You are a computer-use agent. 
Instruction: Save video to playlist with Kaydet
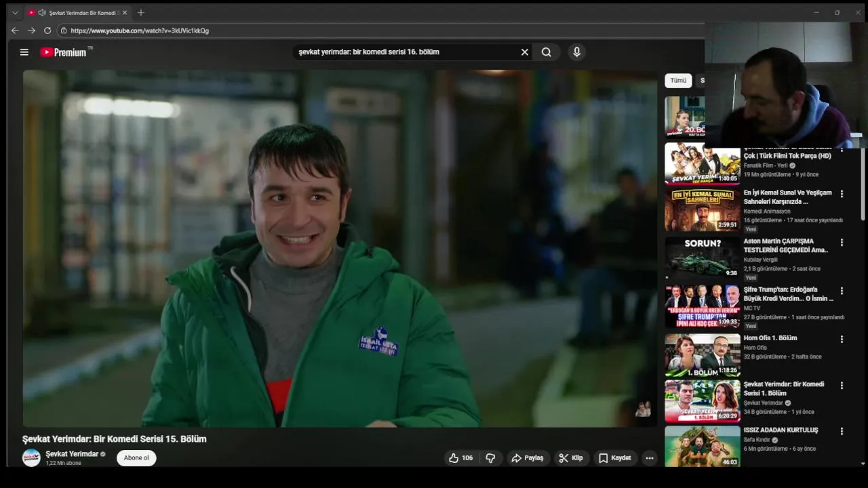pyautogui.click(x=615, y=458)
